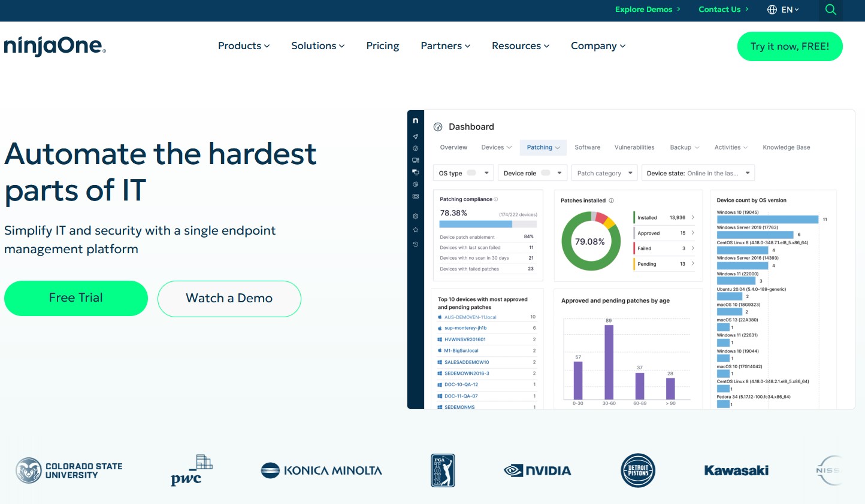Click the Konica Minolta logo
Image resolution: width=865 pixels, height=504 pixels.
(322, 470)
